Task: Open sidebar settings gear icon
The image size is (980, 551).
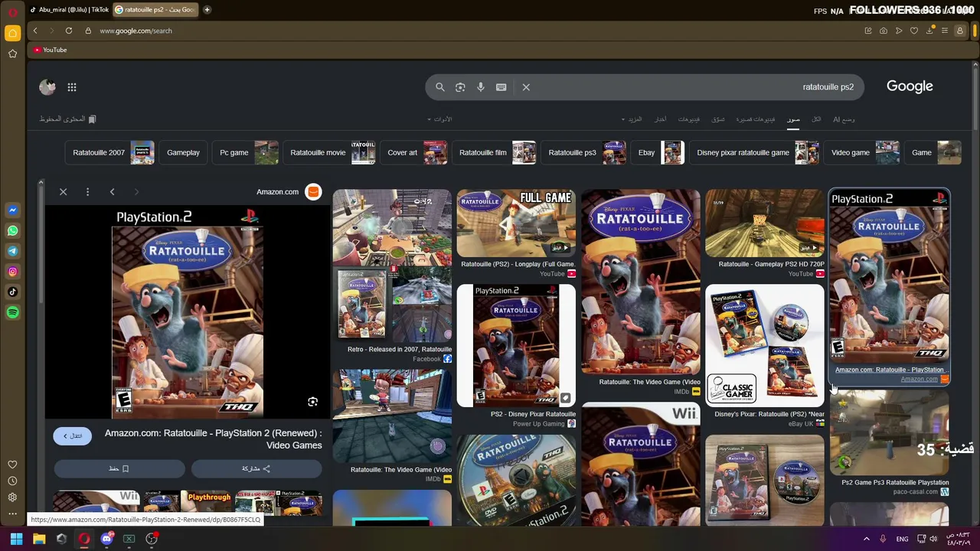Action: 12,497
